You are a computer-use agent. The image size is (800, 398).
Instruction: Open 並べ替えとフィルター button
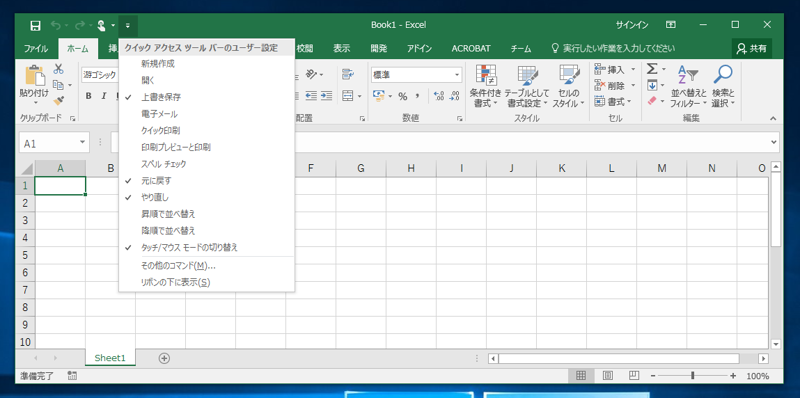(x=688, y=86)
